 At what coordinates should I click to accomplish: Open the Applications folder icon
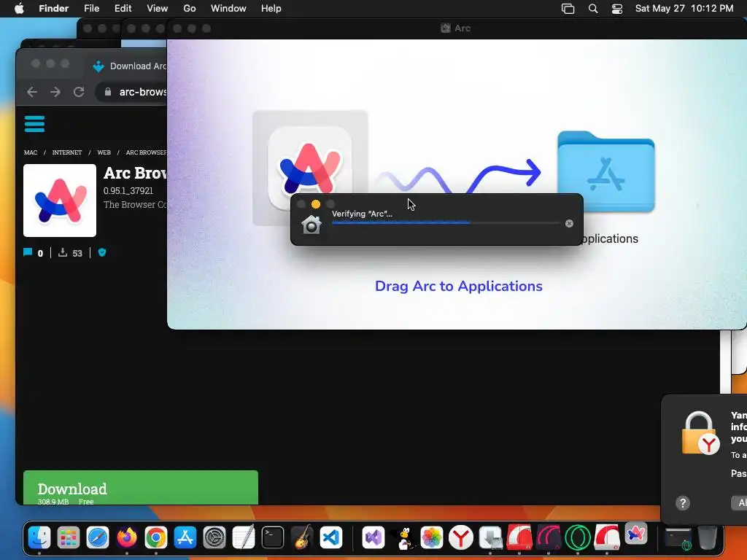[x=606, y=171]
